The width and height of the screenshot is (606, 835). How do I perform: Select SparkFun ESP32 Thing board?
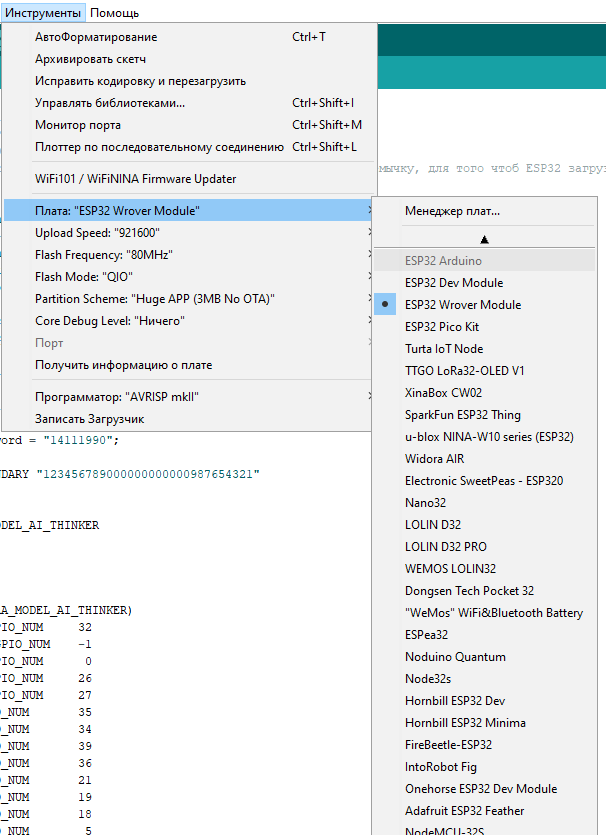tap(485, 415)
